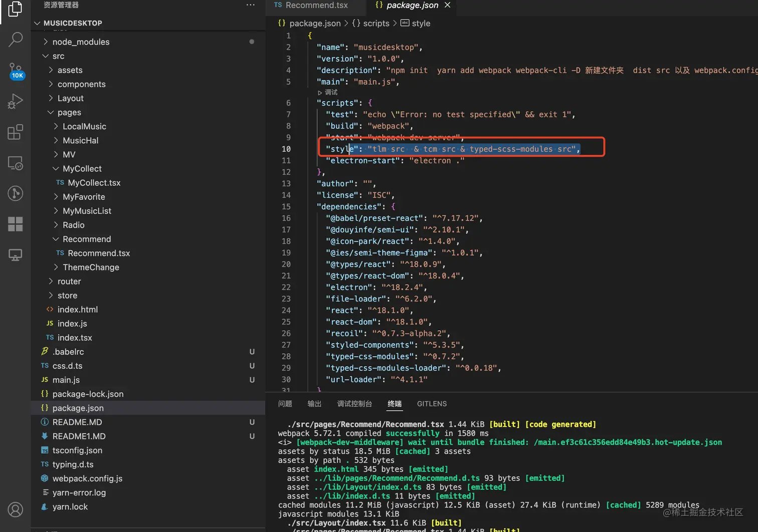This screenshot has width=758, height=532.
Task: Open index.html file
Action: coord(148,310)
